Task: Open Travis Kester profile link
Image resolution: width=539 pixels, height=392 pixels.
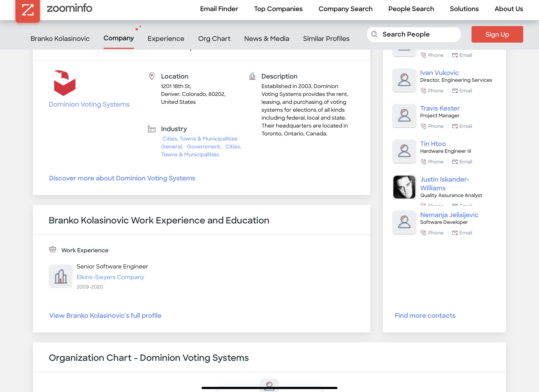Action: [440, 108]
